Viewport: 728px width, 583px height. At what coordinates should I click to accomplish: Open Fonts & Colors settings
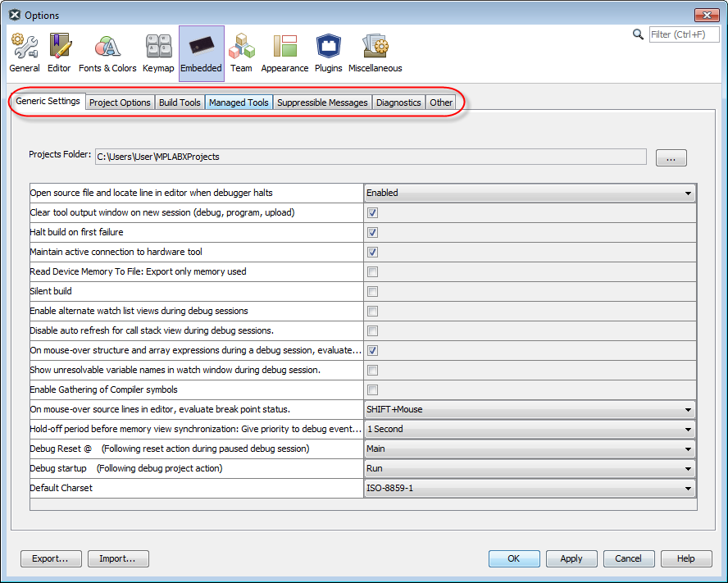coord(107,53)
